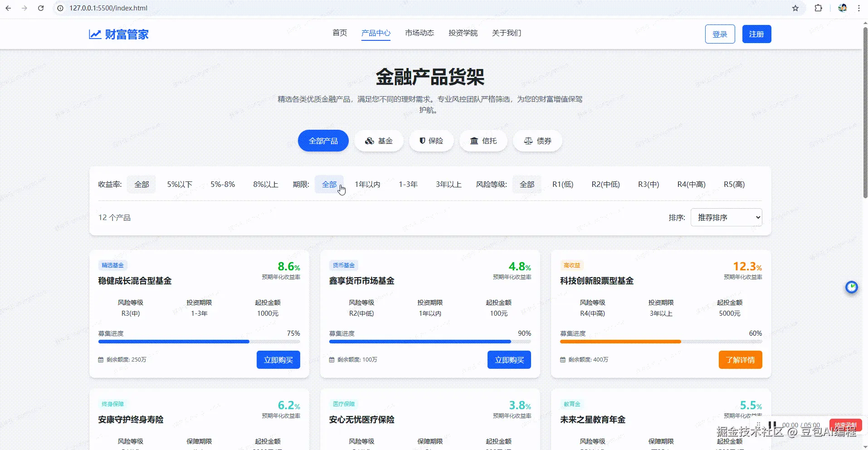Filter term by 3年以上
The image size is (868, 450).
[x=449, y=184]
